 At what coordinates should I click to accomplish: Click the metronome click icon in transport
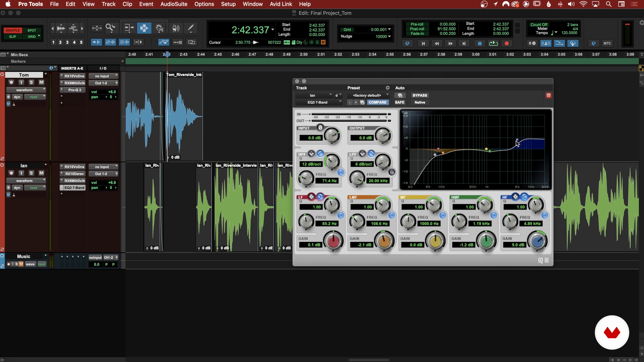(546, 43)
